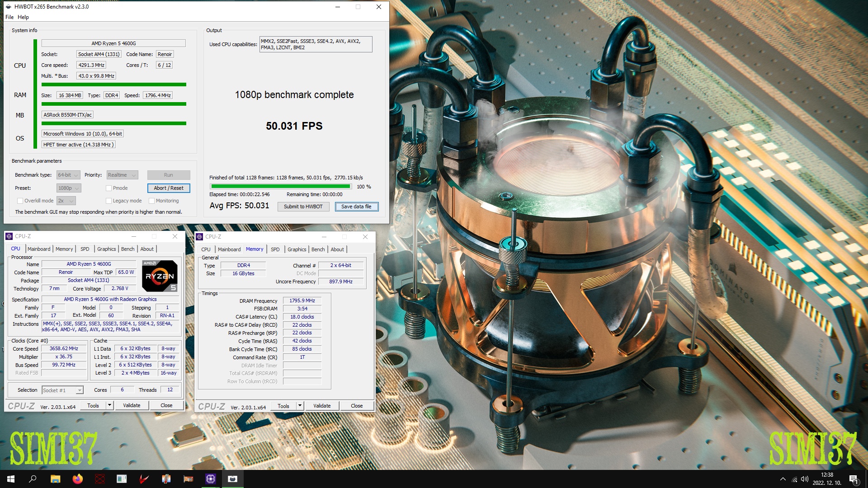The height and width of the screenshot is (488, 868).
Task: Switch to HWBOT x265 via its taskbar icon
Action: (233, 479)
